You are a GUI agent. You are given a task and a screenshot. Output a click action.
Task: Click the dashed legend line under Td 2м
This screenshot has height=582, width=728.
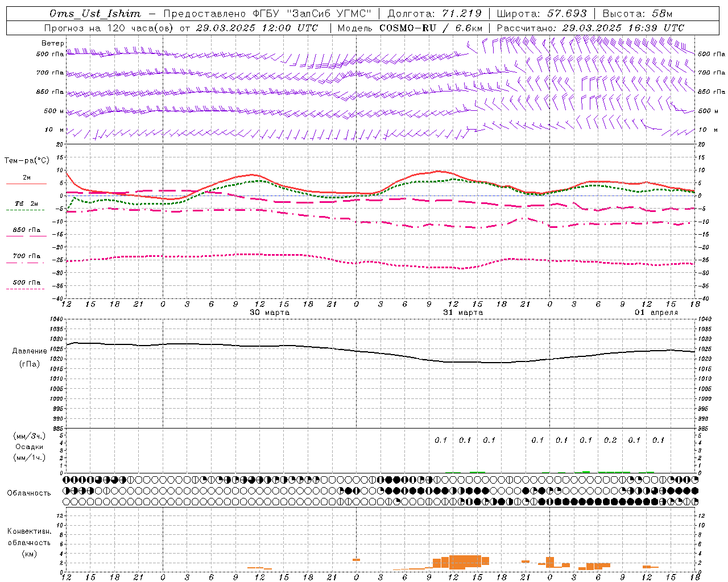click(x=25, y=210)
